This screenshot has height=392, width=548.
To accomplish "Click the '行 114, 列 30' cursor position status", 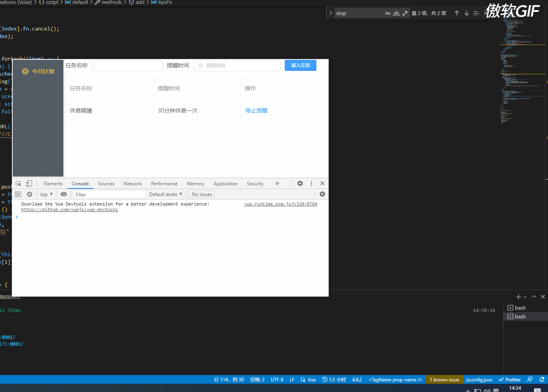I will [229, 379].
